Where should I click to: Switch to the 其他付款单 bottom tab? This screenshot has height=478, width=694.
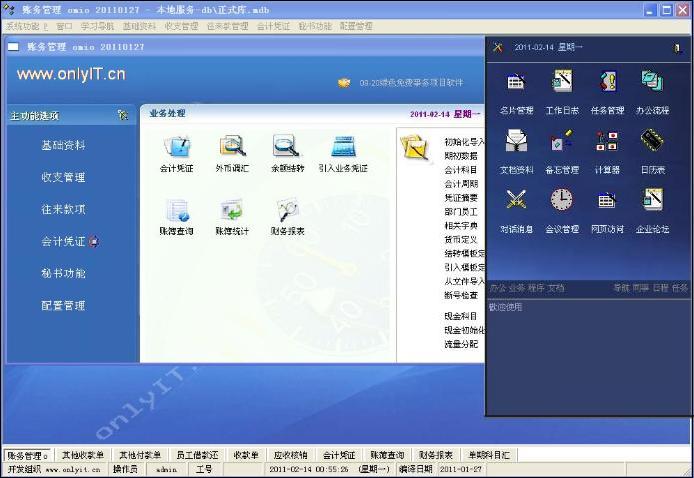tap(140, 455)
